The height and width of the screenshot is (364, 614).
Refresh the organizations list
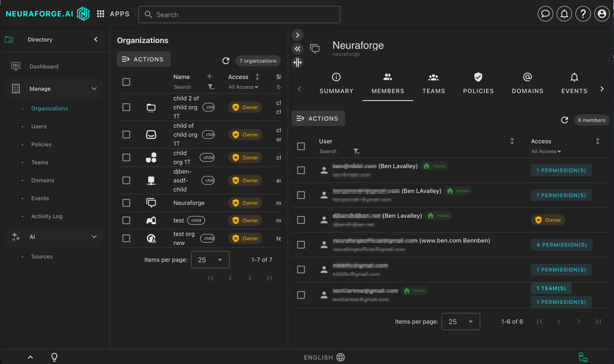[226, 61]
